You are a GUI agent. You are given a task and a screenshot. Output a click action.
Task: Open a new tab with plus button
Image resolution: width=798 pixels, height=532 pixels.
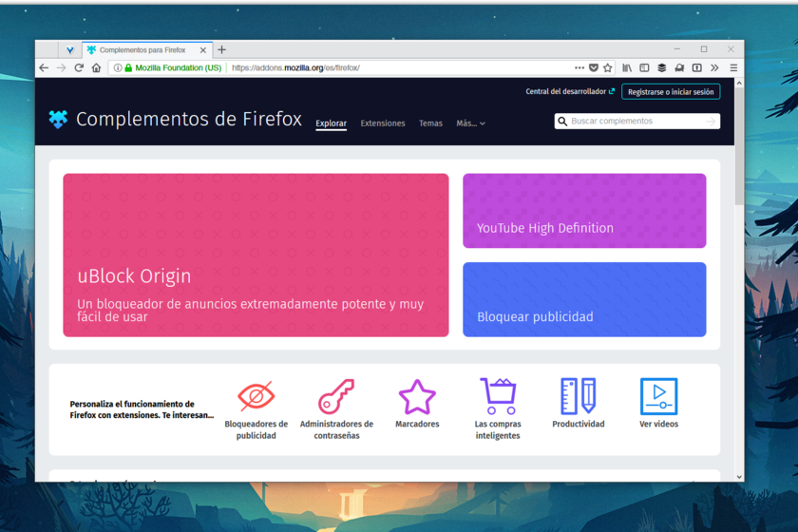click(x=222, y=50)
